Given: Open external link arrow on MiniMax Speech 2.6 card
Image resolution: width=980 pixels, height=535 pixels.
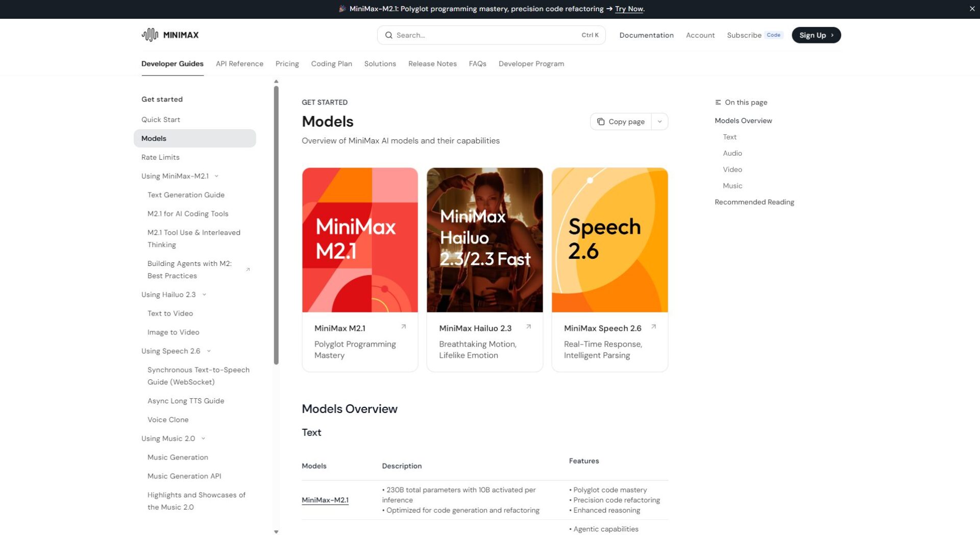Looking at the screenshot, I should pyautogui.click(x=653, y=327).
